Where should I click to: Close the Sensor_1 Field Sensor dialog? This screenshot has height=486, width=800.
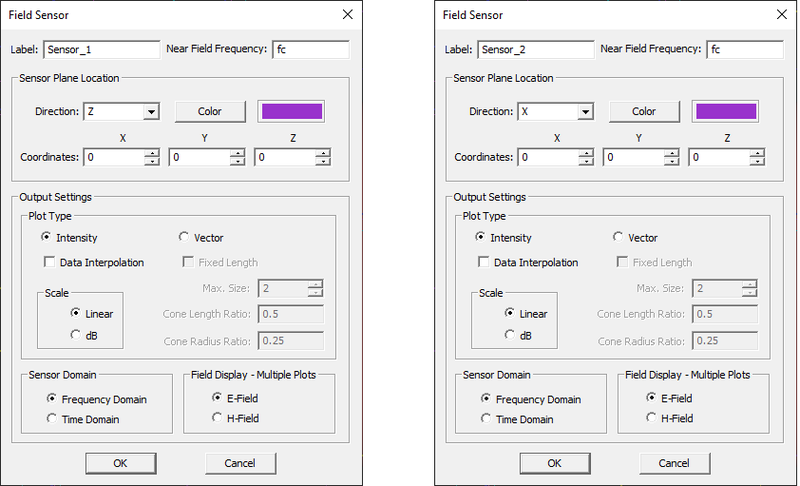[347, 15]
